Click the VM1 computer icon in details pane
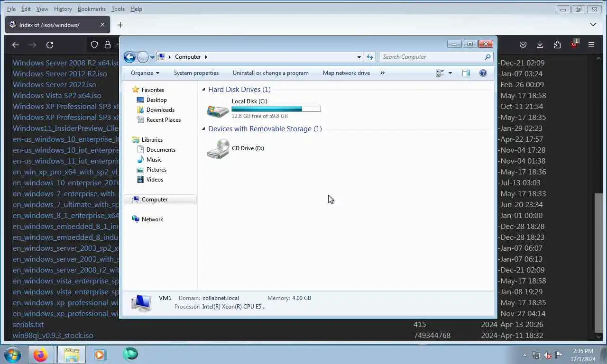 click(141, 303)
